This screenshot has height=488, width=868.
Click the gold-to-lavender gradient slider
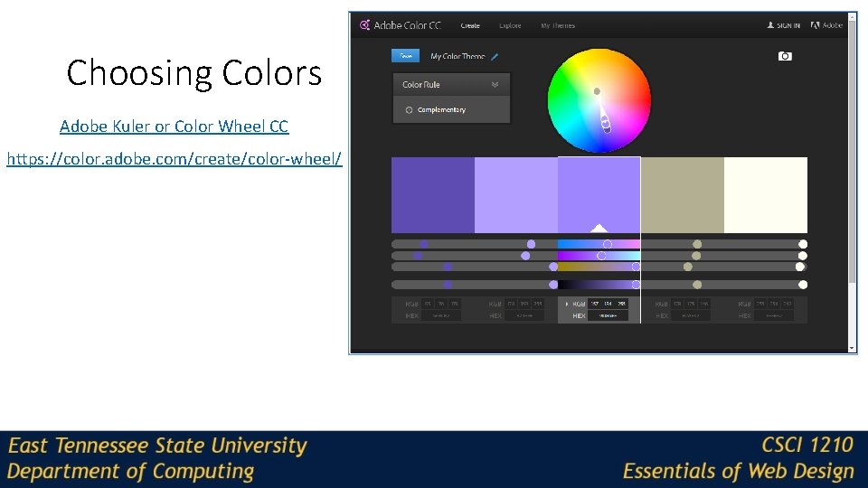pos(599,267)
